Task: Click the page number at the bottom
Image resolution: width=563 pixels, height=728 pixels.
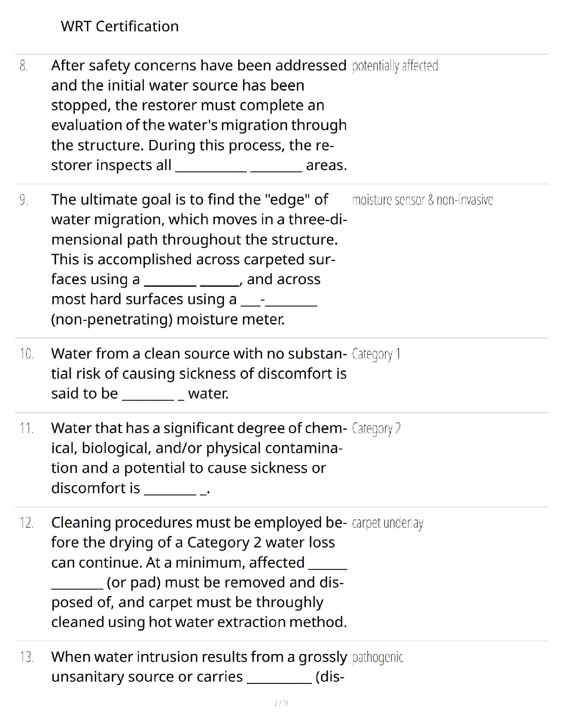Action: tap(281, 703)
